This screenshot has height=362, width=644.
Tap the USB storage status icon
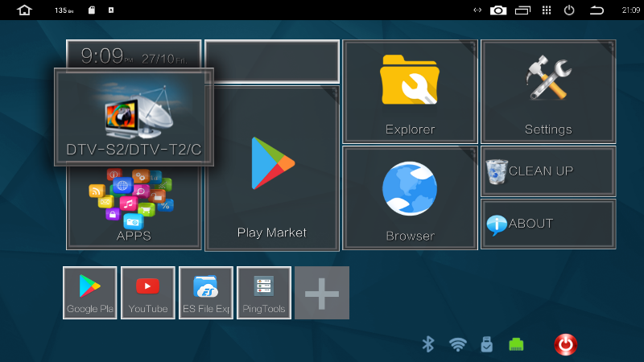(487, 344)
